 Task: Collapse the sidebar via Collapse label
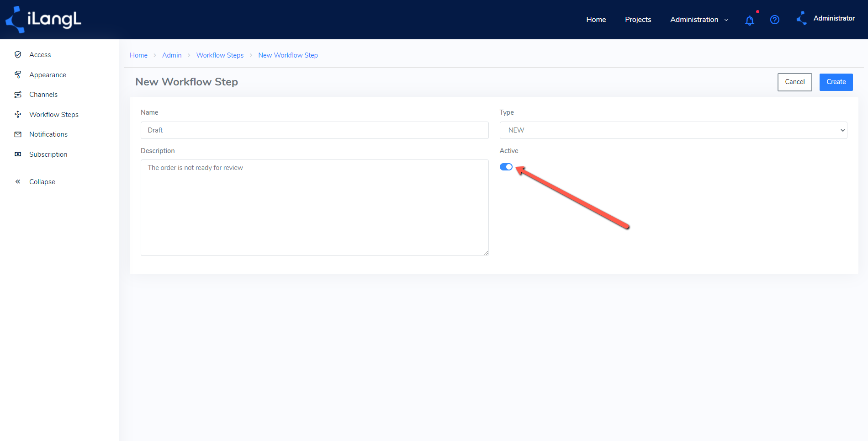coord(42,182)
